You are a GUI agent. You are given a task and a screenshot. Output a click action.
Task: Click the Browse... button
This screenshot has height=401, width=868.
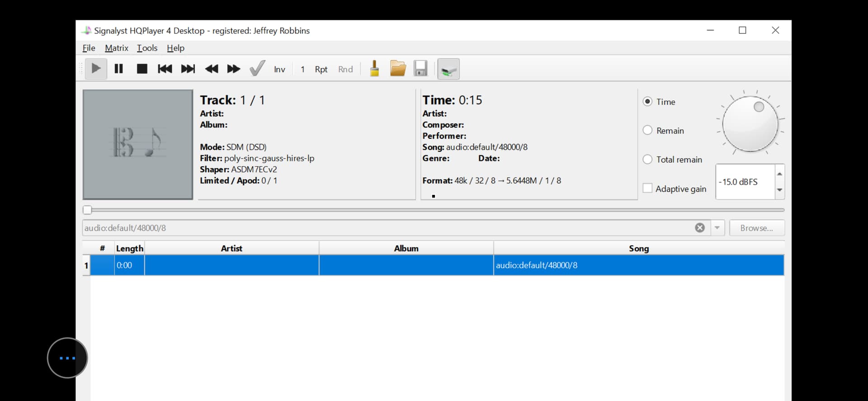click(756, 228)
